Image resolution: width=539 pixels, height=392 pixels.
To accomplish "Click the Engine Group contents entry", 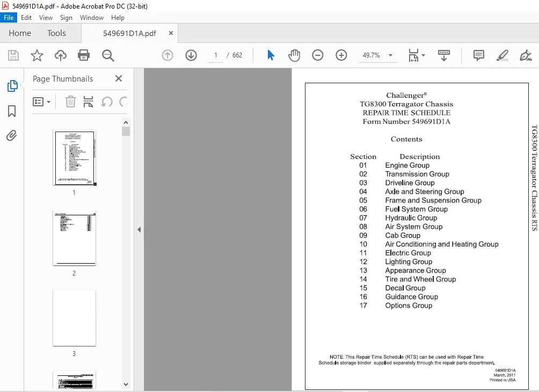I will pos(407,165).
